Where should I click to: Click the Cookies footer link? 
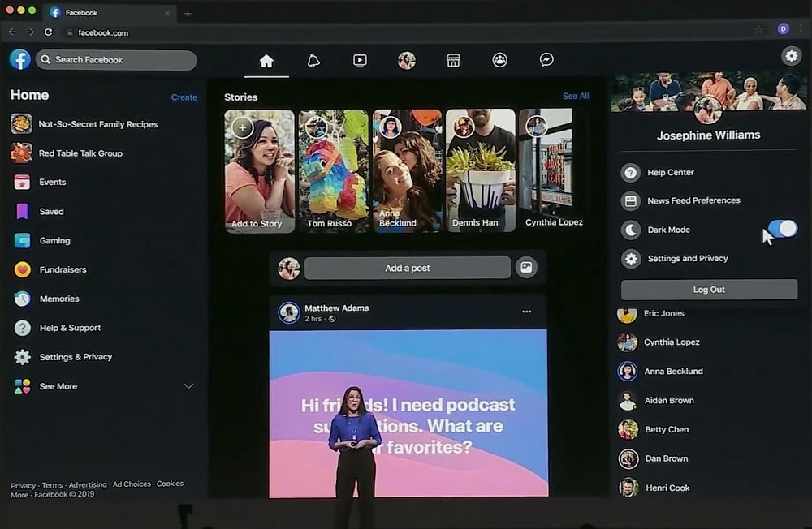170,484
